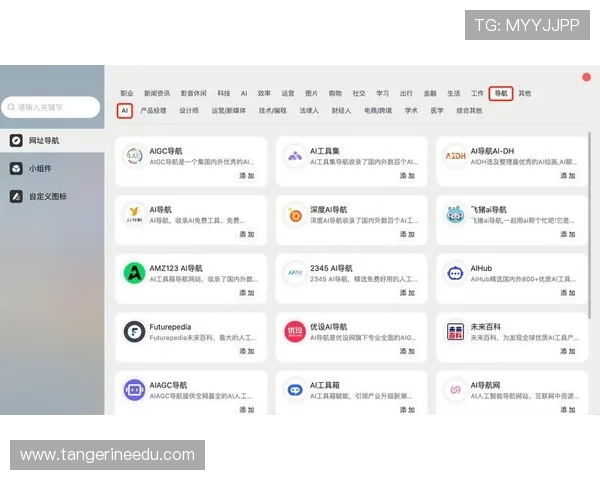The height and width of the screenshot is (480, 600).
Task: Click the AIDH logo icon
Action: click(x=455, y=155)
